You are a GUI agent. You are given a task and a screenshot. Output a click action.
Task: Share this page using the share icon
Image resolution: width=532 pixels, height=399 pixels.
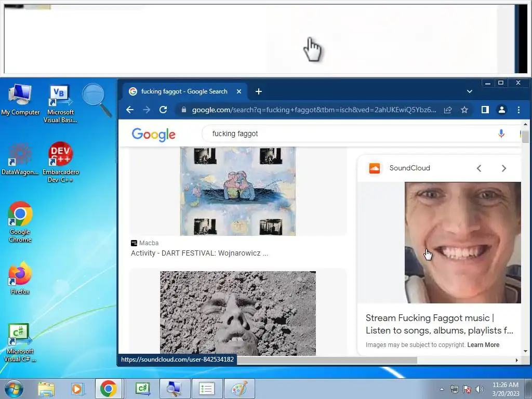[448, 110]
